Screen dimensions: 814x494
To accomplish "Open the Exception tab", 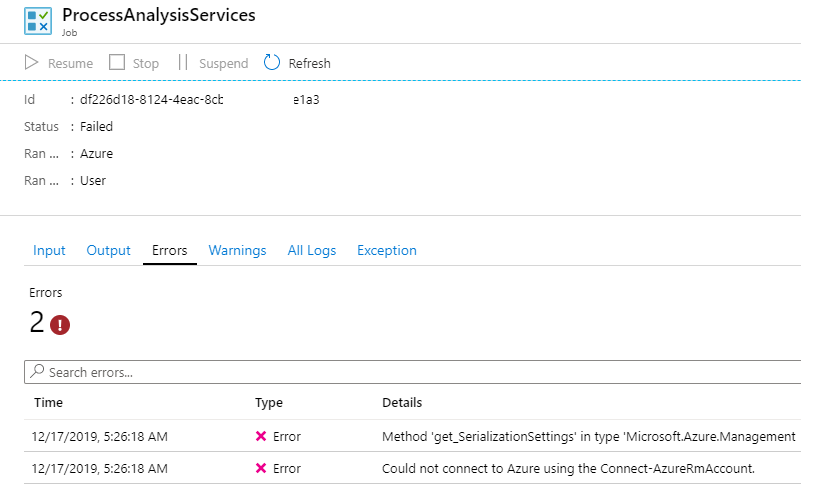I will click(x=387, y=250).
